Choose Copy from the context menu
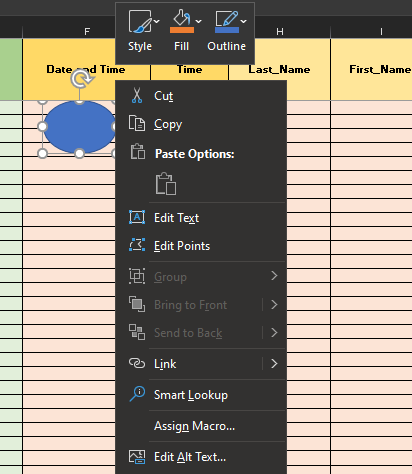412x474 pixels. coord(201,124)
